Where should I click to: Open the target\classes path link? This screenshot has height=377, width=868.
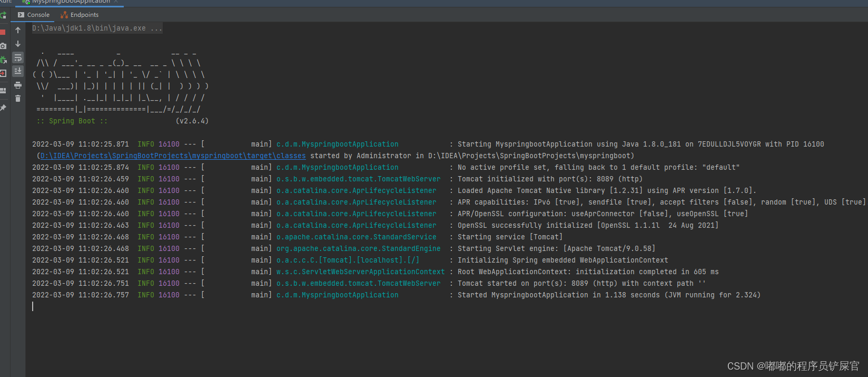tap(173, 156)
